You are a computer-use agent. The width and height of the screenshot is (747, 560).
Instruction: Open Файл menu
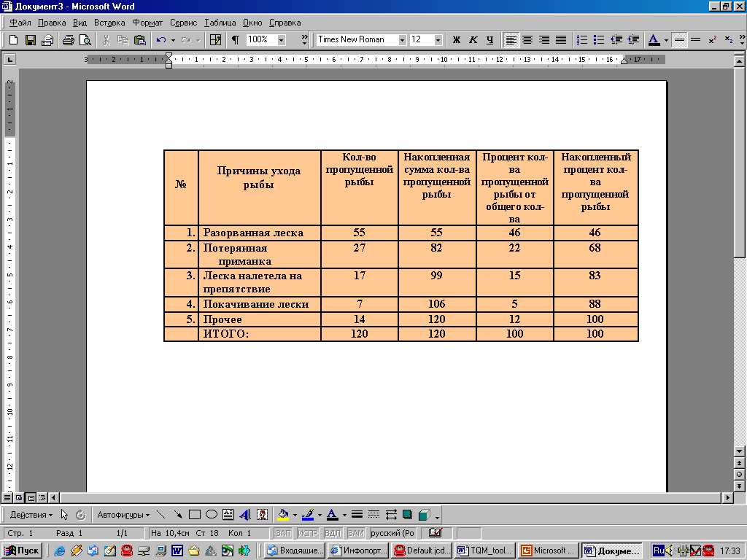pyautogui.click(x=20, y=23)
